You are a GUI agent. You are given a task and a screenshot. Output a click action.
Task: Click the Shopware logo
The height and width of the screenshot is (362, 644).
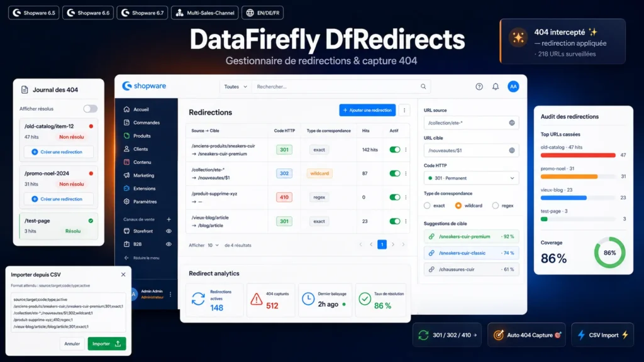tap(144, 85)
